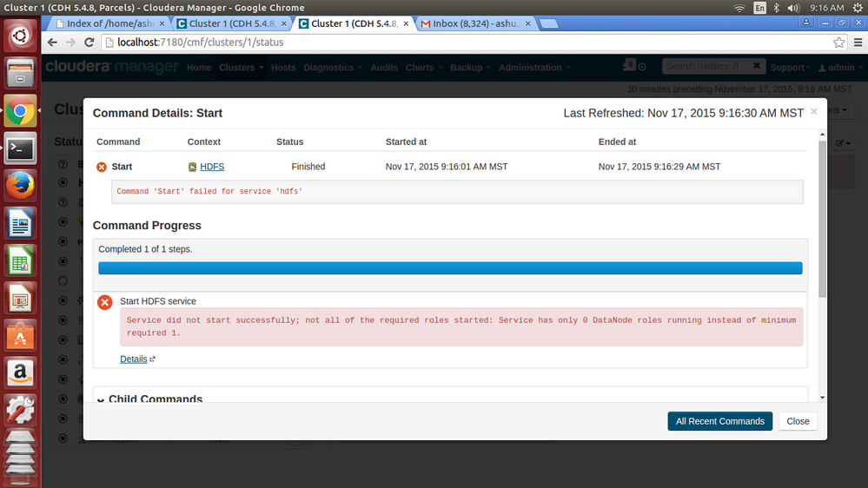Click the HDFS service icon in Context column
This screenshot has width=868, height=488.
click(192, 167)
